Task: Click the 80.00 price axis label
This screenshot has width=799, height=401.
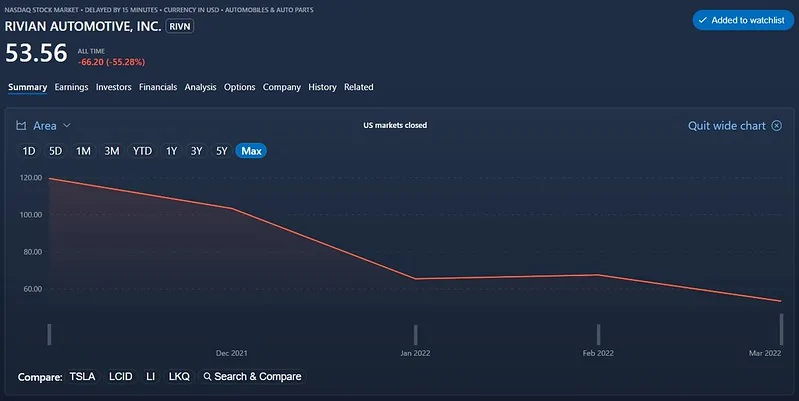Action: pos(33,252)
